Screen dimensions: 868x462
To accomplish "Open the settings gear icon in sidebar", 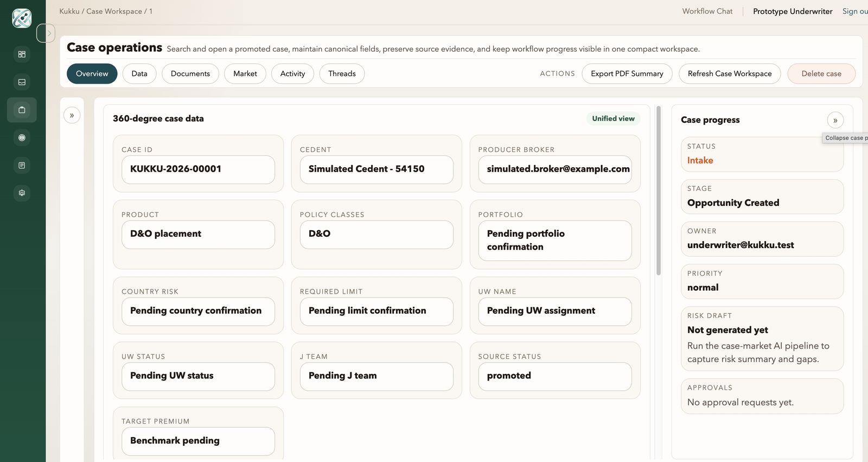I will [x=22, y=193].
